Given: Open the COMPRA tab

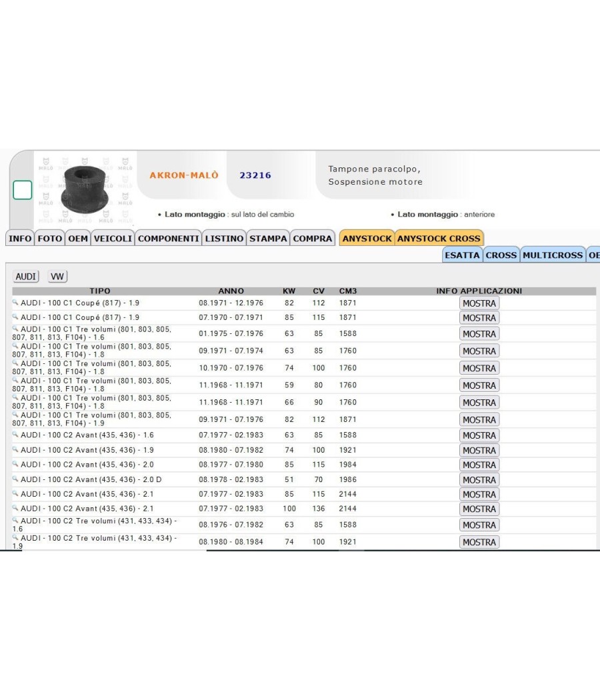Looking at the screenshot, I should pyautogui.click(x=313, y=239).
